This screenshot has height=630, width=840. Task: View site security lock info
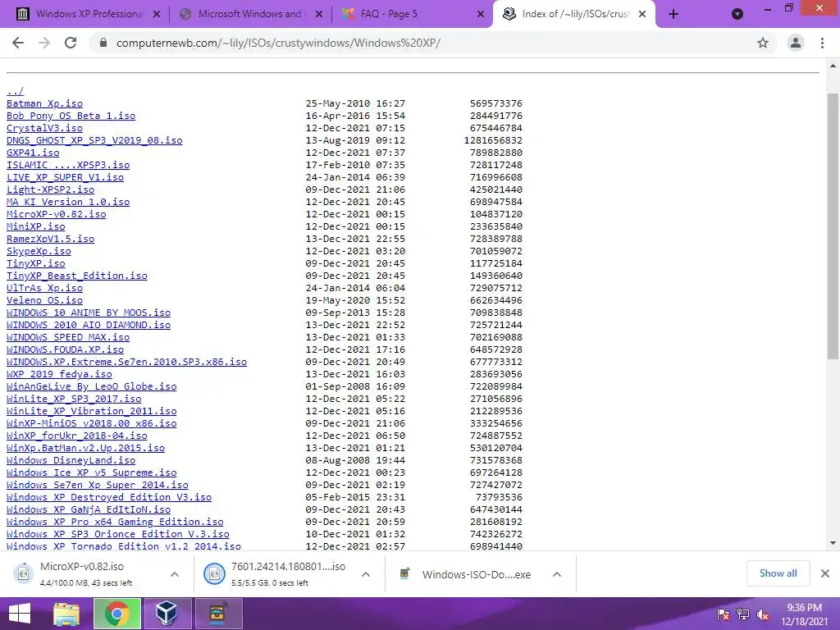103,43
